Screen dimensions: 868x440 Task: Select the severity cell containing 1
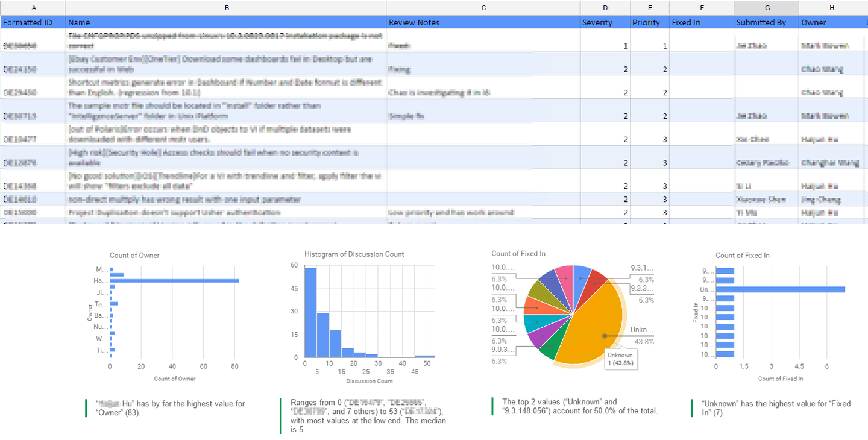pos(606,40)
